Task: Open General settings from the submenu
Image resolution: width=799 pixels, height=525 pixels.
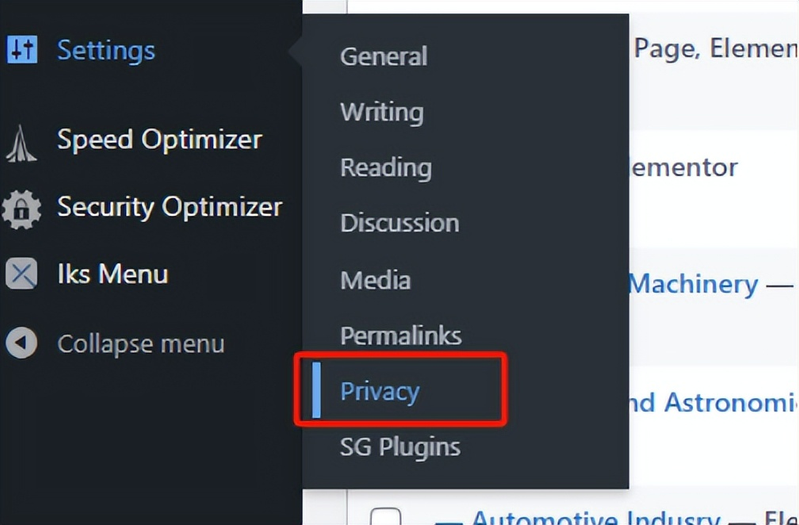Action: point(383,56)
